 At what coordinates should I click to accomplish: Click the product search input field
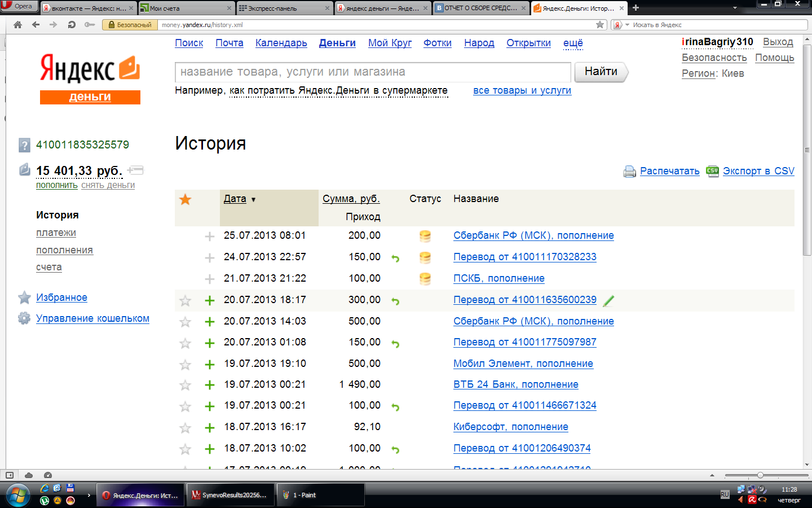click(x=373, y=72)
